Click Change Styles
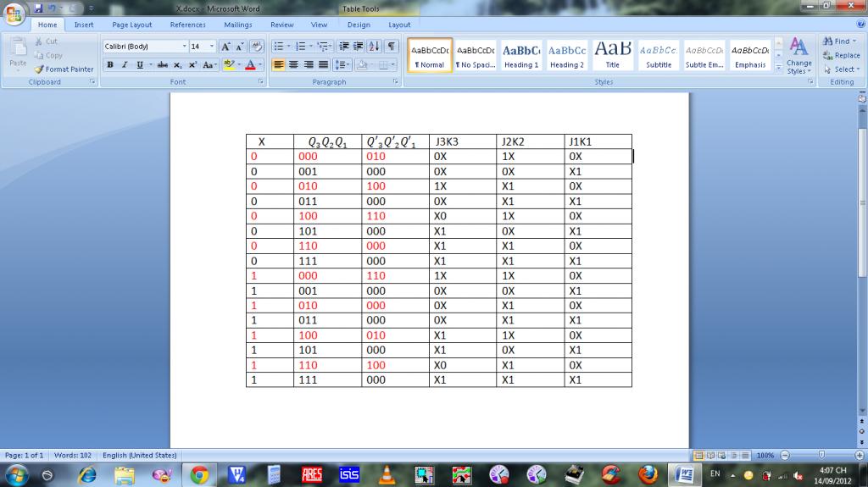Screen dimensions: 868x487 [798, 55]
